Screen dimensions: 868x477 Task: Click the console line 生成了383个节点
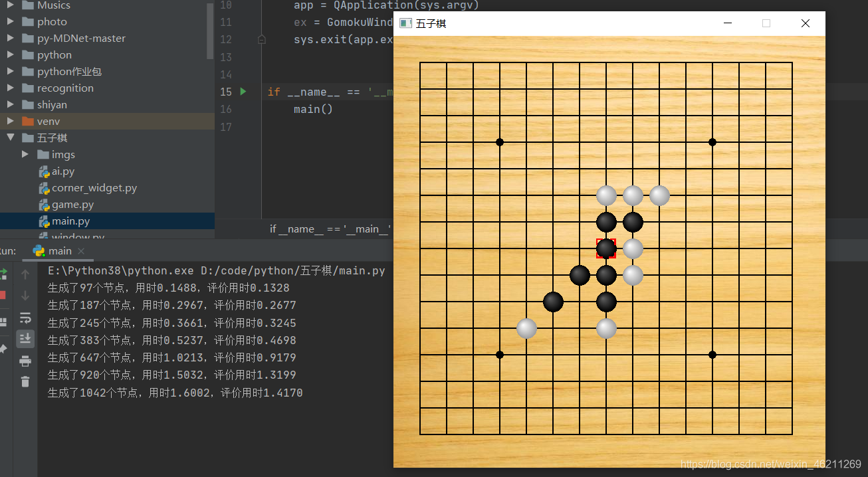[x=172, y=340]
